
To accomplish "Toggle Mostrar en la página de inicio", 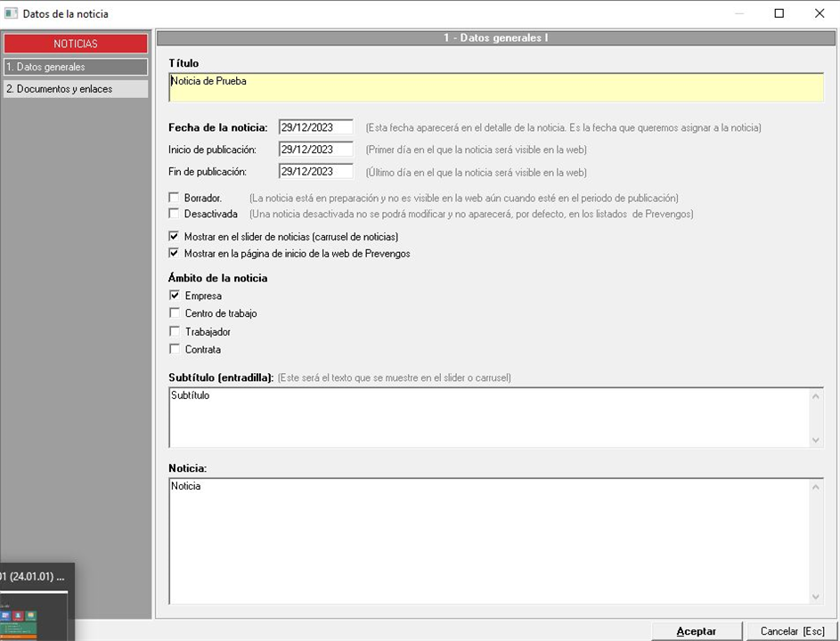I will coord(175,253).
